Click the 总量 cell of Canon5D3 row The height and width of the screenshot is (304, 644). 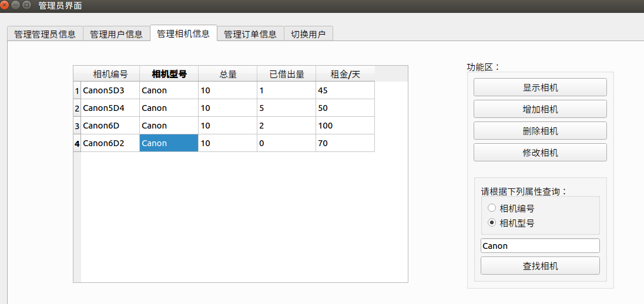pos(227,90)
